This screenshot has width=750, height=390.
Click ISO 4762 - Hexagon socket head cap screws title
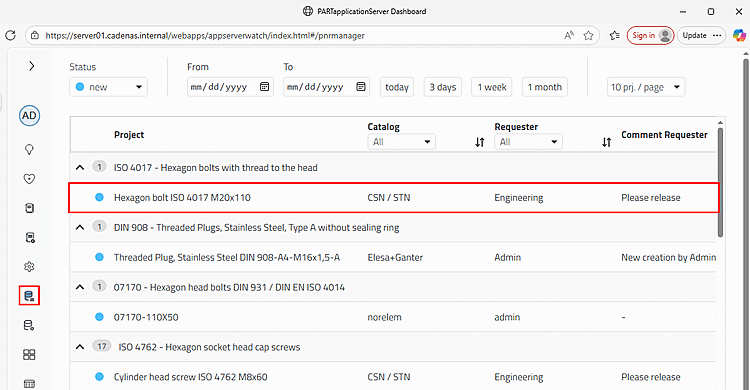pos(210,347)
